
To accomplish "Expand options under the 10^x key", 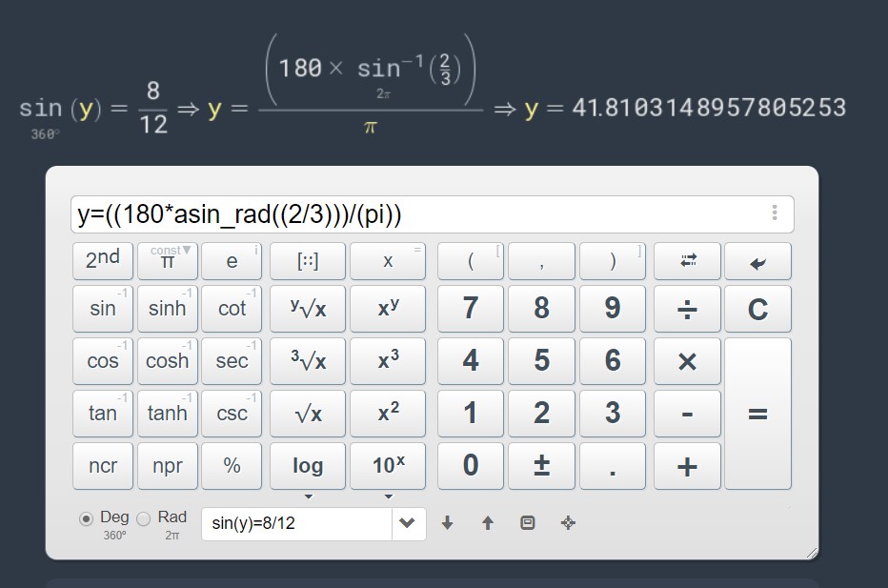I will point(388,497).
